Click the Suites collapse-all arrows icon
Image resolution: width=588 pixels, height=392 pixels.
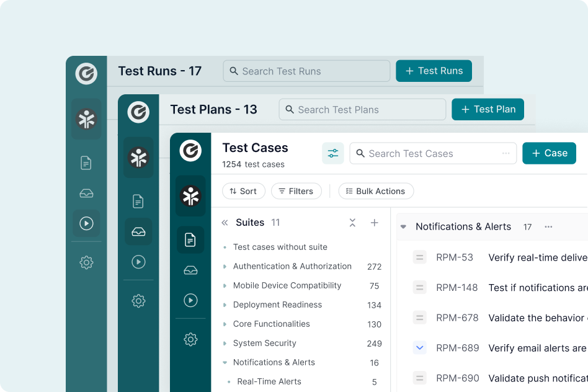tap(352, 223)
